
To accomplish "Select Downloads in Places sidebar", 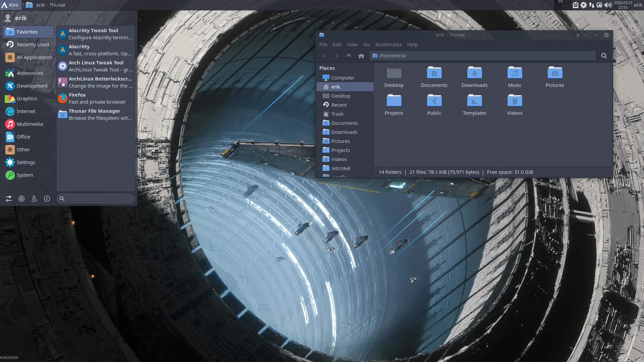I will [x=345, y=132].
